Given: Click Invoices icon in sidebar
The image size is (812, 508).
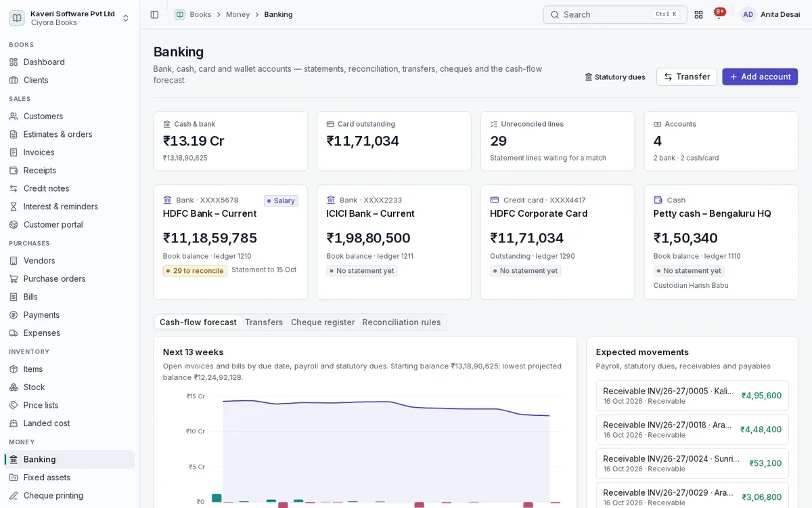Looking at the screenshot, I should point(14,152).
